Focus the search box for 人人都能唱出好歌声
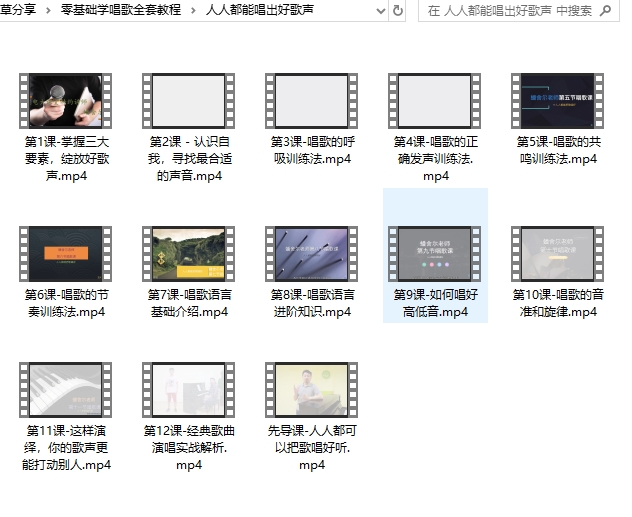This screenshot has width=632, height=517. click(510, 11)
